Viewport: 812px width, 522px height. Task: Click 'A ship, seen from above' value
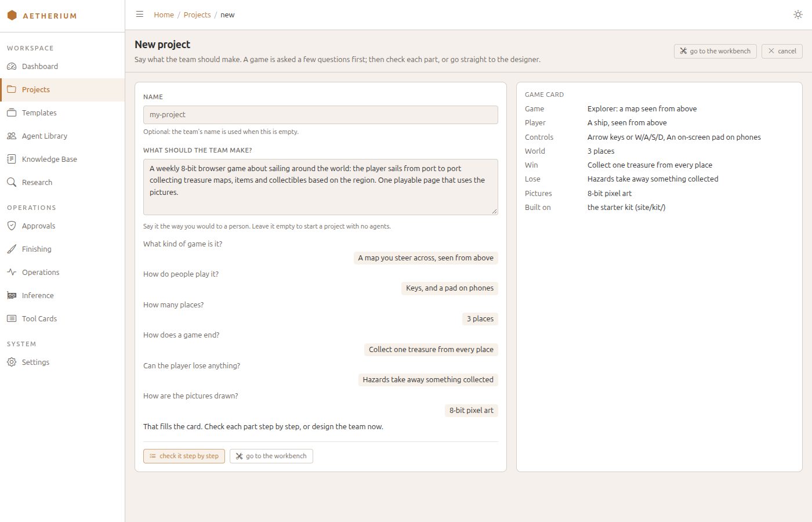pos(627,123)
